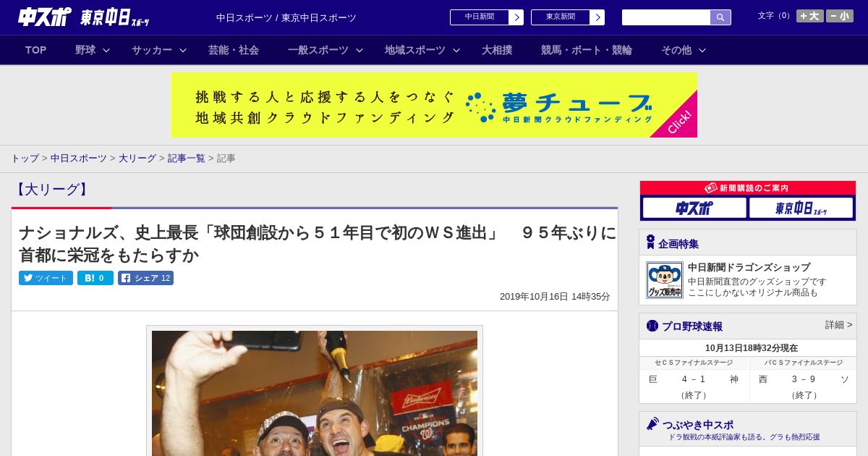This screenshot has height=456, width=868.
Task: Click セCSファイナルステージ column header
Action: (x=694, y=363)
